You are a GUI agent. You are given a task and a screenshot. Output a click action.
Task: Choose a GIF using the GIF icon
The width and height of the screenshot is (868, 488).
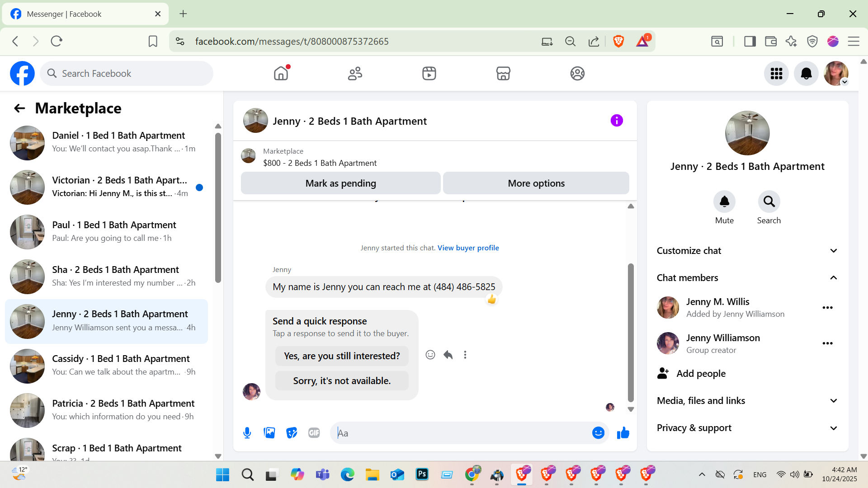(x=314, y=433)
